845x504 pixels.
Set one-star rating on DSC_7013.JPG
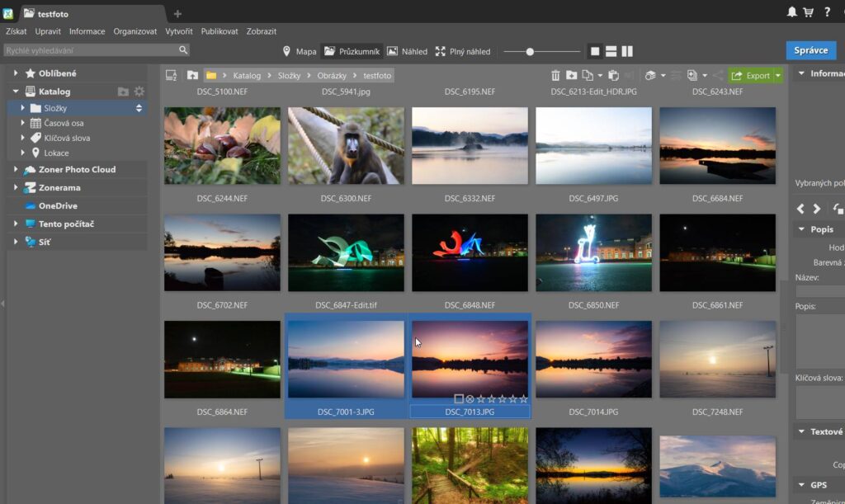[481, 399]
